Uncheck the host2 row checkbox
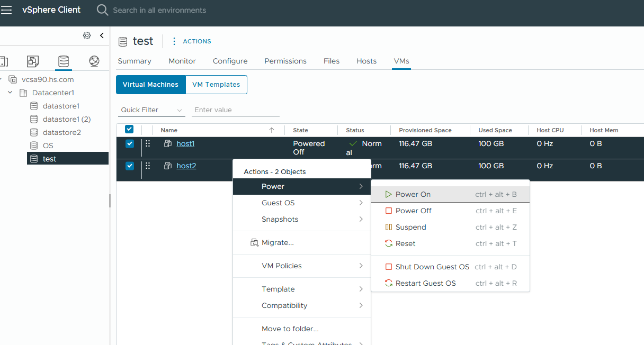Image resolution: width=644 pixels, height=345 pixels. (130, 166)
